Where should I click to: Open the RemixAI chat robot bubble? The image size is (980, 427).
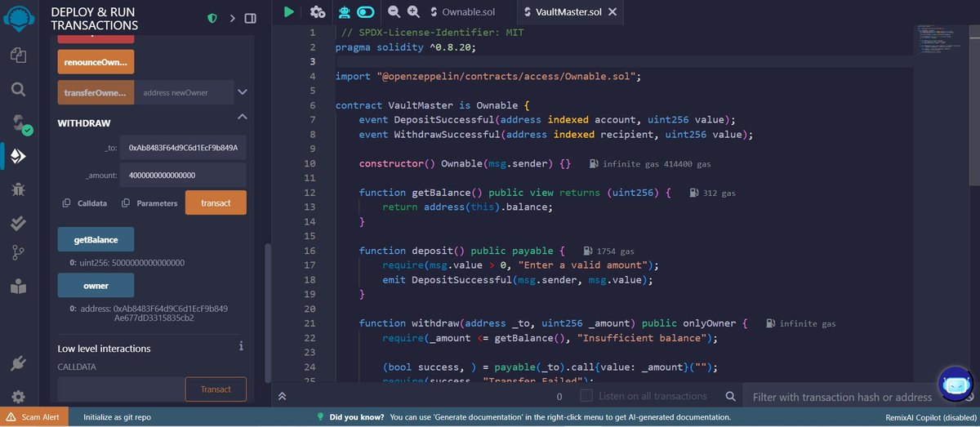click(x=955, y=385)
